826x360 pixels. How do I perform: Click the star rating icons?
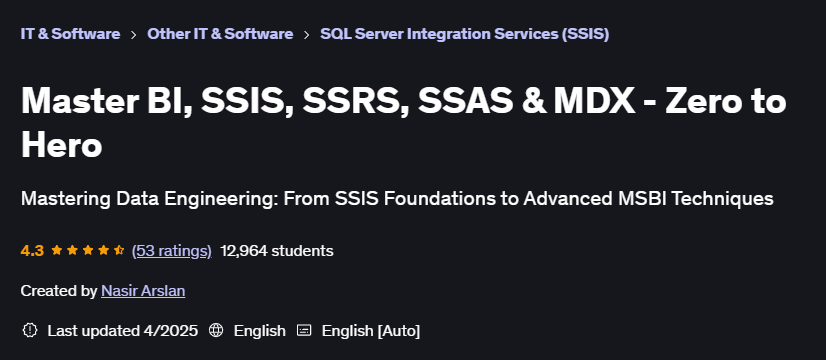(87, 250)
